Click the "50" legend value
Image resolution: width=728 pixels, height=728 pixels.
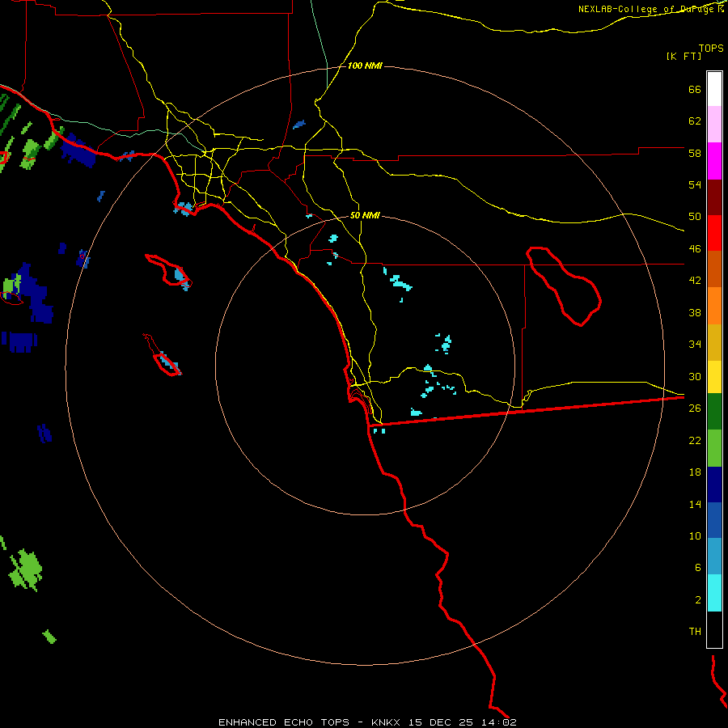click(x=695, y=217)
